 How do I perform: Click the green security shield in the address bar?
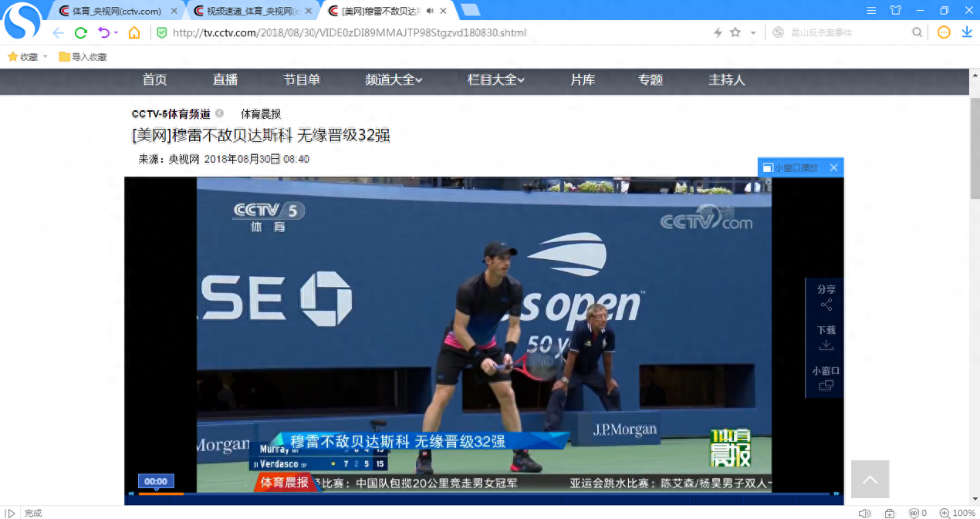click(162, 32)
